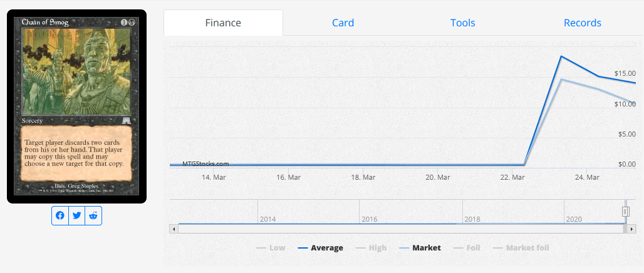The width and height of the screenshot is (644, 273).
Task: Share the card on Reddit
Action: [x=93, y=215]
